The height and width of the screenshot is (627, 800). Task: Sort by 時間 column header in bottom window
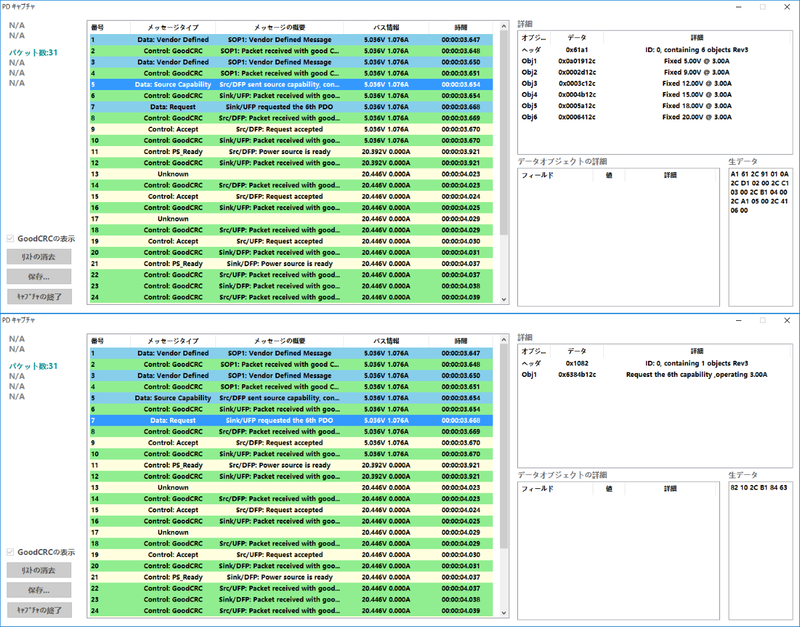461,341
